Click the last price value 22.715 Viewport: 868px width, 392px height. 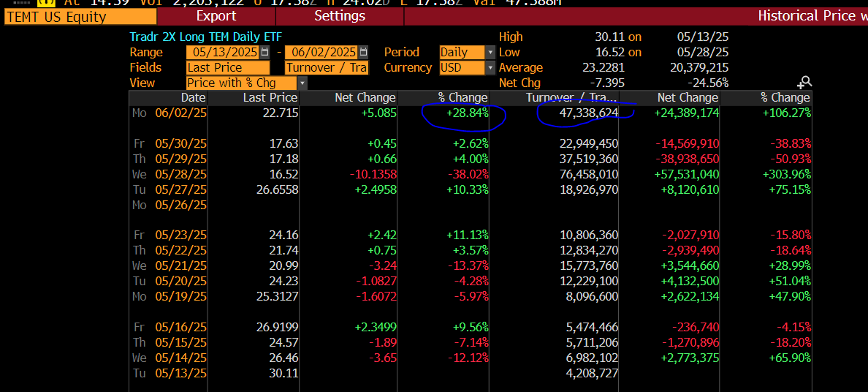click(x=281, y=113)
